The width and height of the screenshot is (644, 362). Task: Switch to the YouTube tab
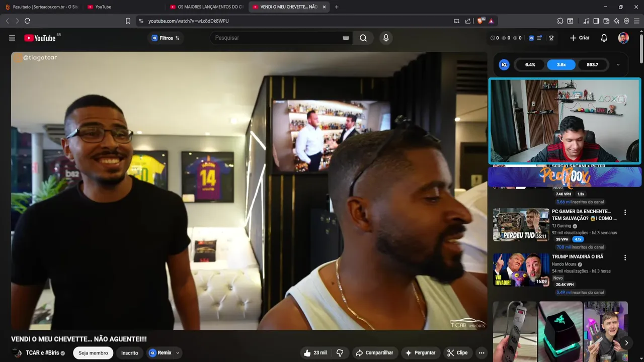[x=123, y=7]
